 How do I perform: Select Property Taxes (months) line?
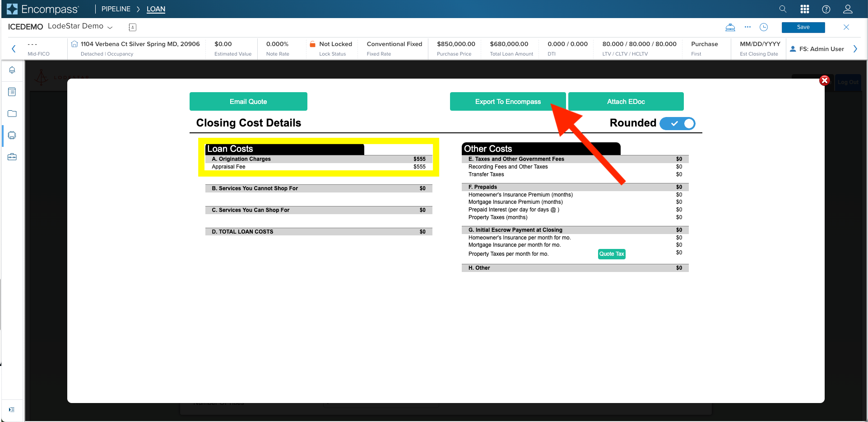click(x=575, y=217)
